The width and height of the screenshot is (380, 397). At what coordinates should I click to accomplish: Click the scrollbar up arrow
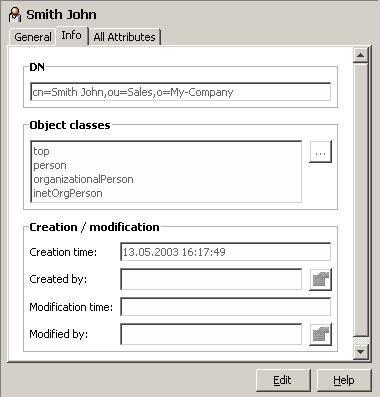point(361,55)
